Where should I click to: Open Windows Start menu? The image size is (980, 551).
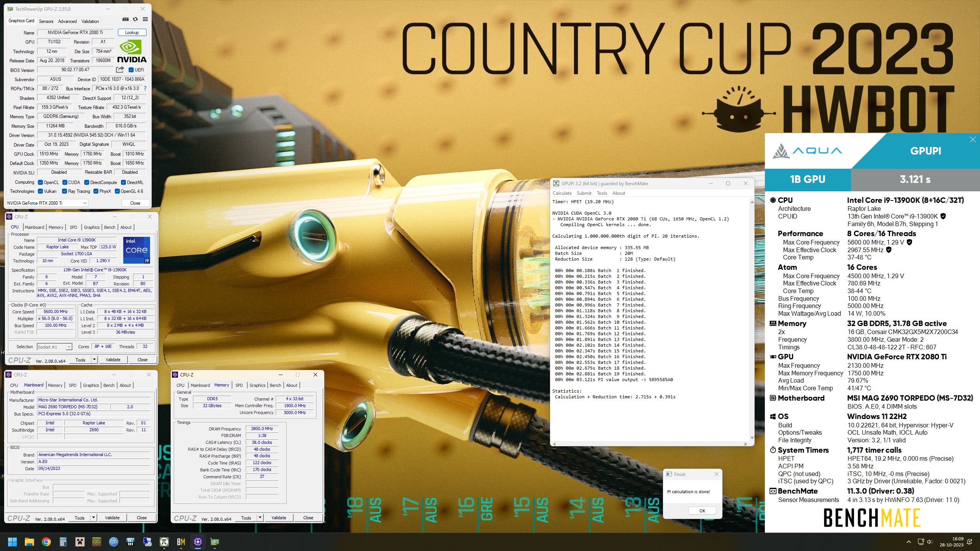pos(12,542)
